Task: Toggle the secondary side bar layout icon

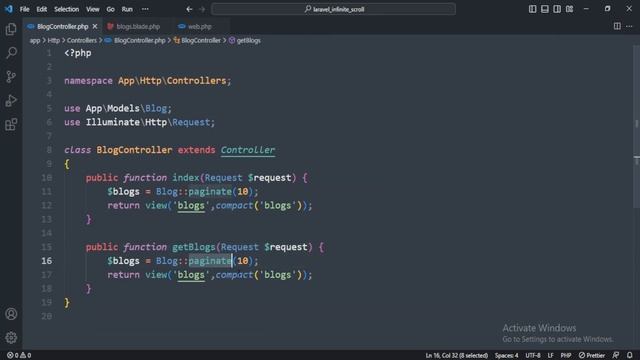Action: (x=557, y=9)
